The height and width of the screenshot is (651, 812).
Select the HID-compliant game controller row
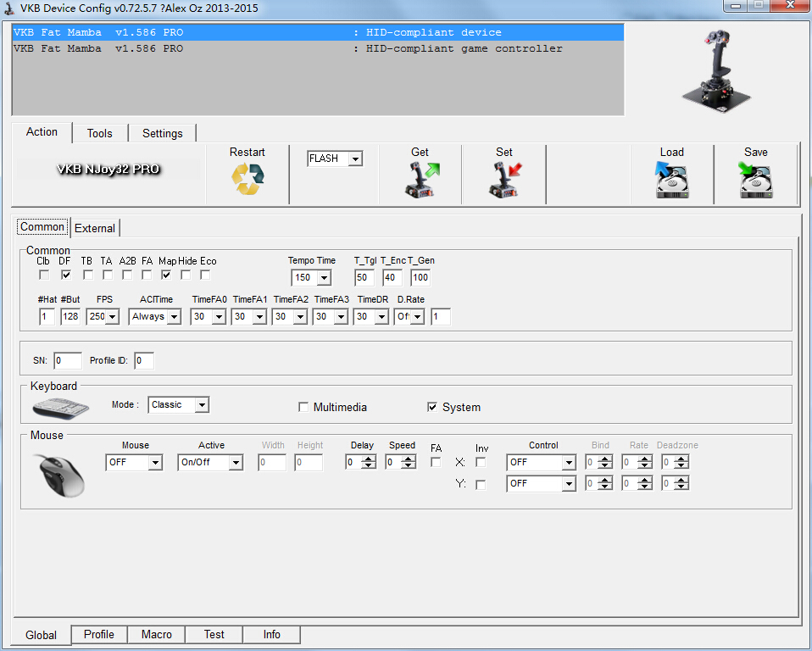318,48
